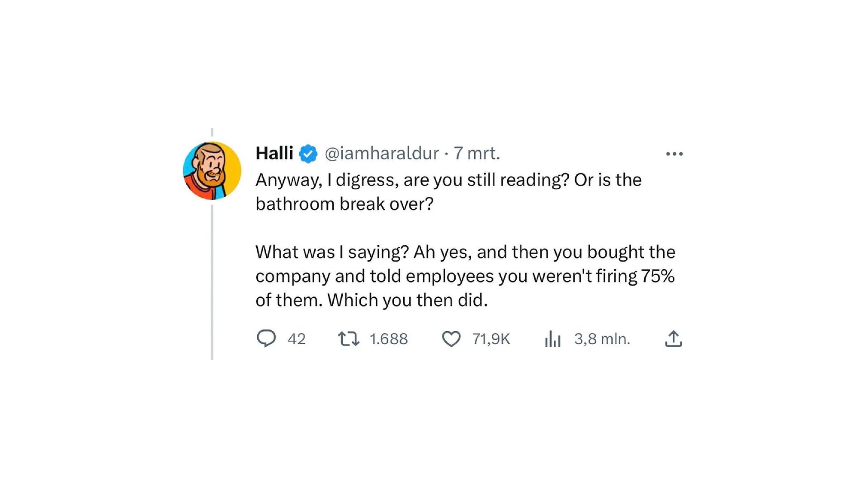Open Halli's cartoon profile avatar

212,170
